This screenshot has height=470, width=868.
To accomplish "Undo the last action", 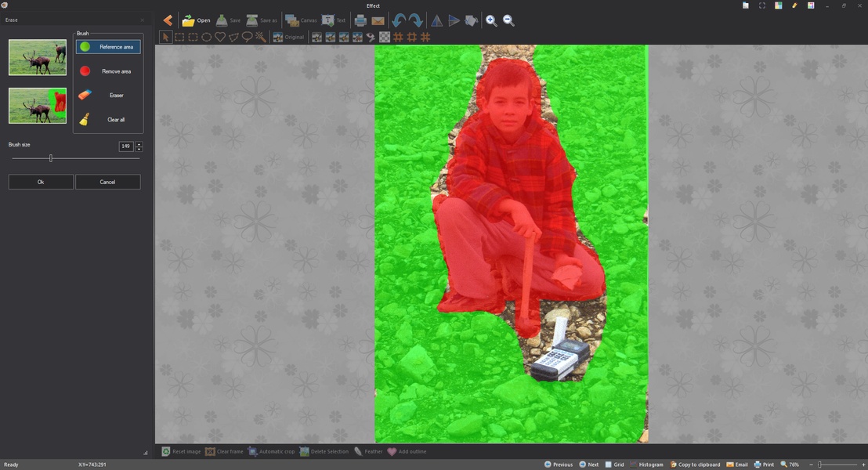I will (398, 20).
